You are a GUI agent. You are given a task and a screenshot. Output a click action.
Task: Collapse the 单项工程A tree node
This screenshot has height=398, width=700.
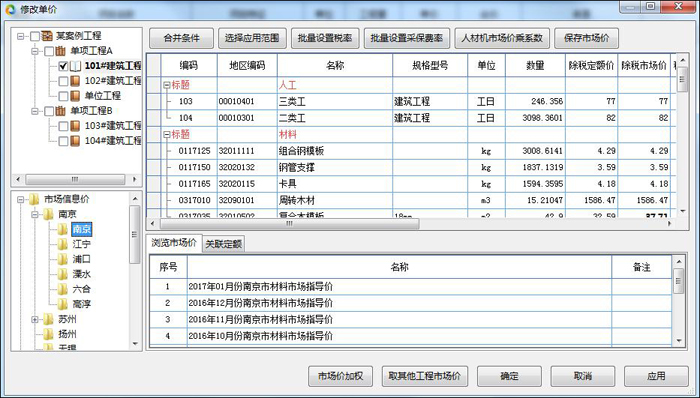[x=35, y=51]
